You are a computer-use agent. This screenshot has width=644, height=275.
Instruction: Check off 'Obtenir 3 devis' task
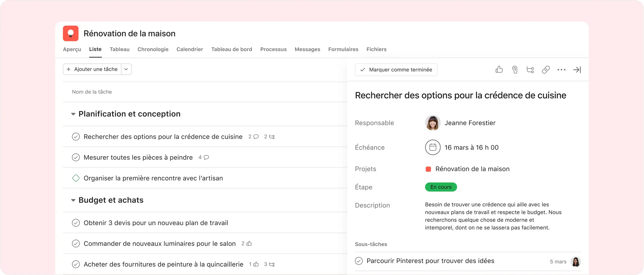[x=76, y=223]
